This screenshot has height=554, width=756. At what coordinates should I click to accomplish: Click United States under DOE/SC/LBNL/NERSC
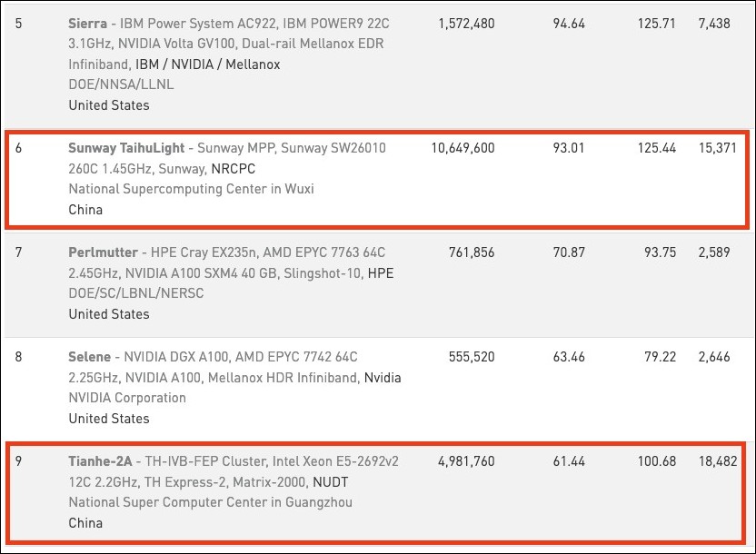point(109,314)
